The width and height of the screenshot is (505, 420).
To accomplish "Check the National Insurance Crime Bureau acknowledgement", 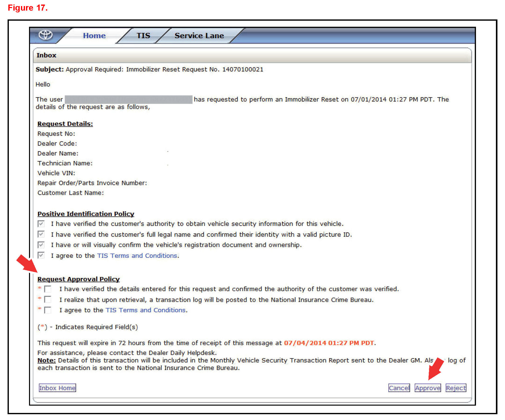I will pos(48,299).
